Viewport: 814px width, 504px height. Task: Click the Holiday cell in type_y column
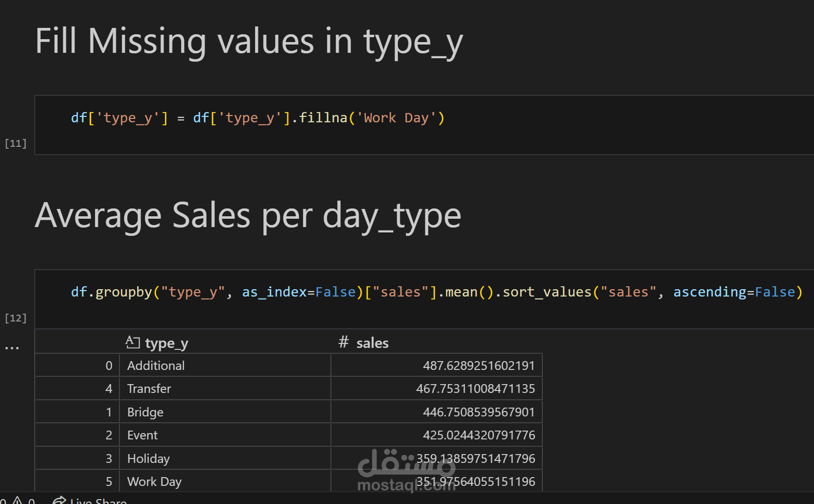point(148,458)
